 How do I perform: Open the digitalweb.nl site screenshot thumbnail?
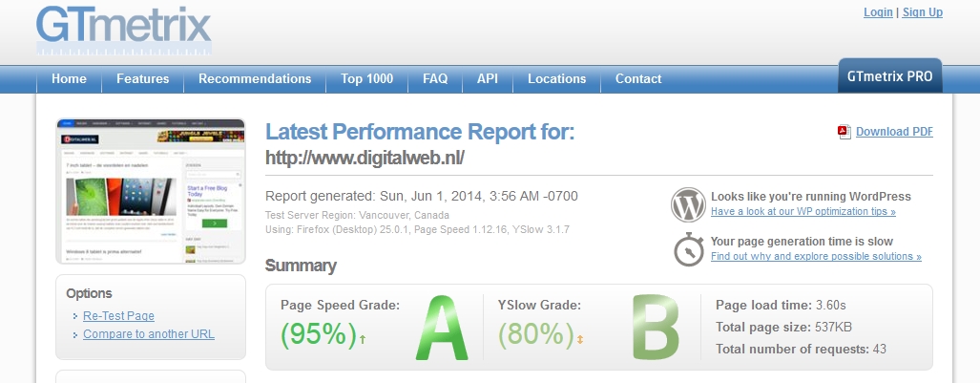click(151, 191)
